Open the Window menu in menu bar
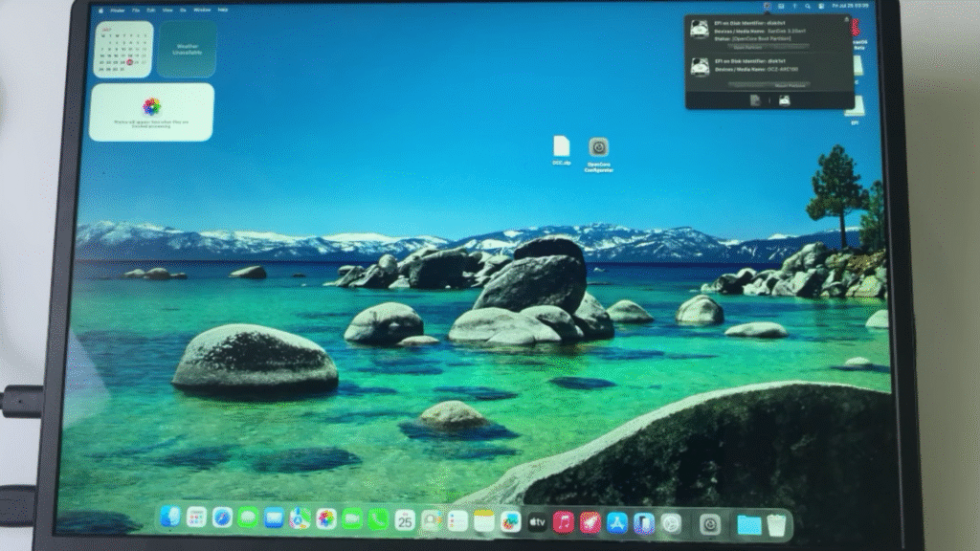This screenshot has height=551, width=980. click(202, 10)
